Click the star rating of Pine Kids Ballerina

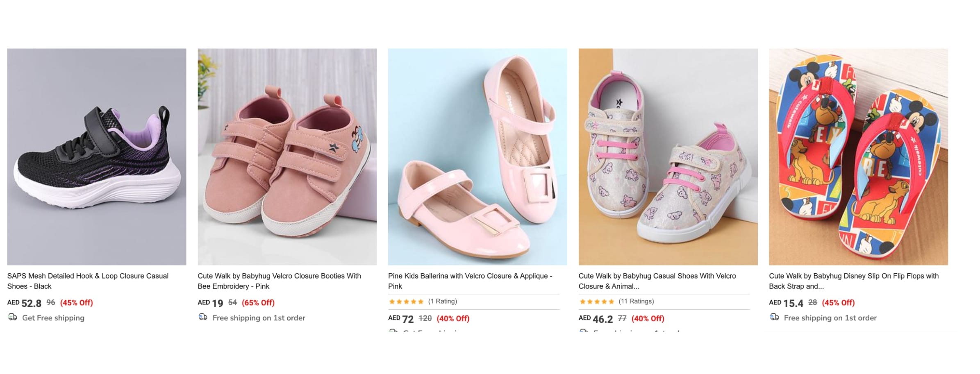(406, 301)
